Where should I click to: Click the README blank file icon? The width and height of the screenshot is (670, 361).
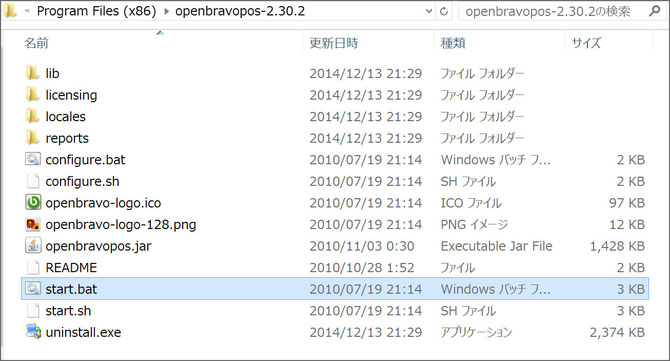(33, 267)
